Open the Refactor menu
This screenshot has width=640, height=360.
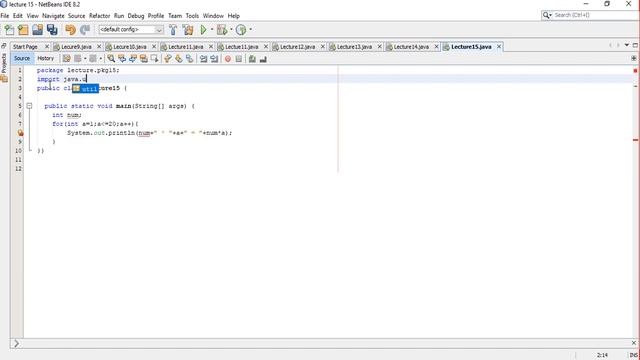tap(100, 16)
